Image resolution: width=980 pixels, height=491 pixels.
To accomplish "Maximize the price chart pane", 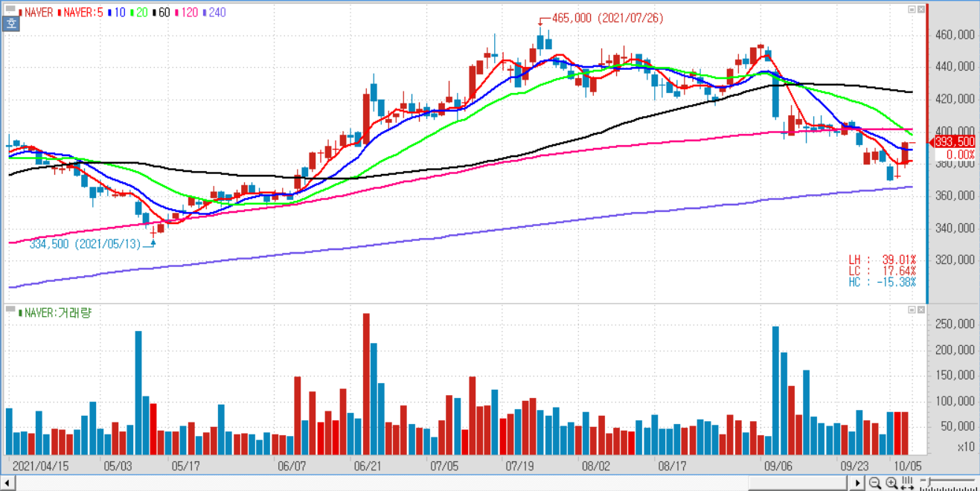I will click(912, 10).
